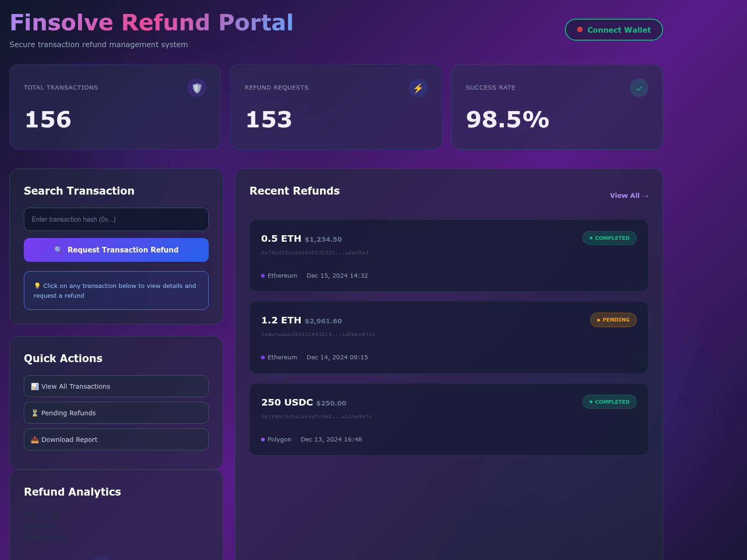Click the Polygon network label
The width and height of the screenshot is (747, 560).
(x=279, y=440)
